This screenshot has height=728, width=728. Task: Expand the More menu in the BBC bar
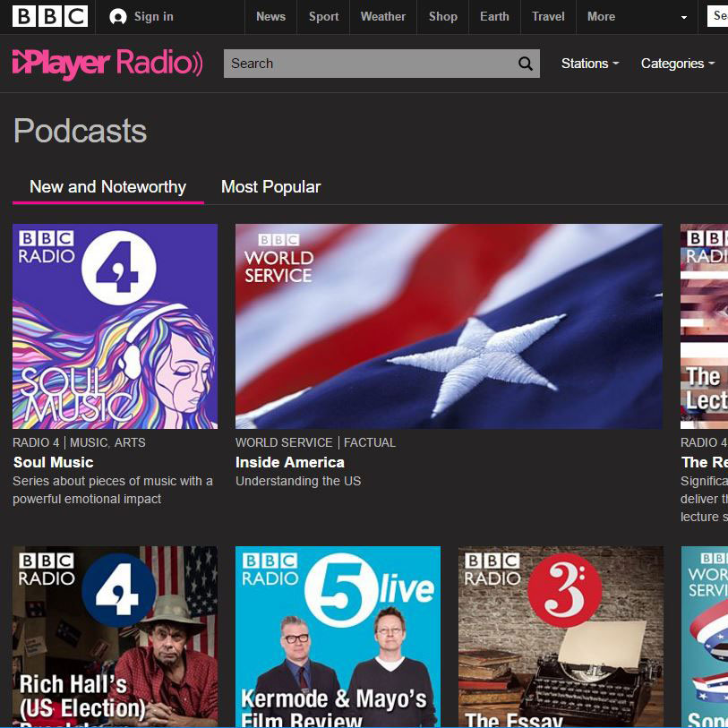[x=601, y=17]
